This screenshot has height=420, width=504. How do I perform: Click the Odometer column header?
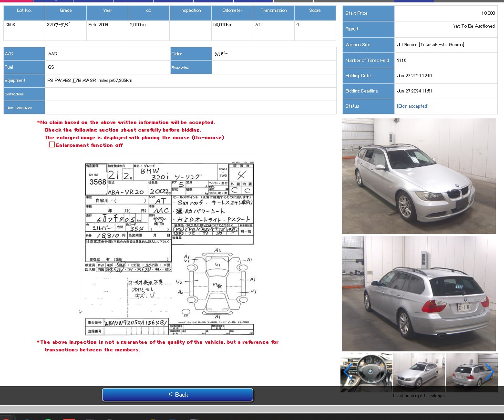(232, 10)
